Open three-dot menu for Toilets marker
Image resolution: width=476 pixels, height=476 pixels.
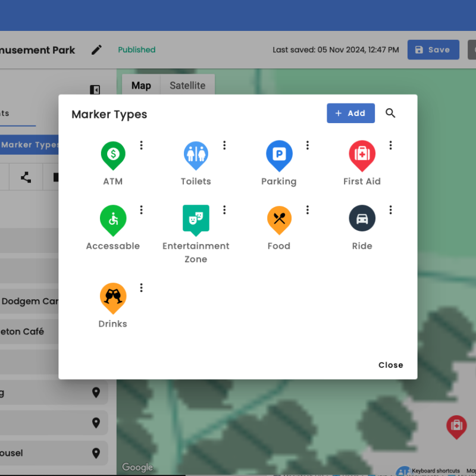click(x=224, y=145)
